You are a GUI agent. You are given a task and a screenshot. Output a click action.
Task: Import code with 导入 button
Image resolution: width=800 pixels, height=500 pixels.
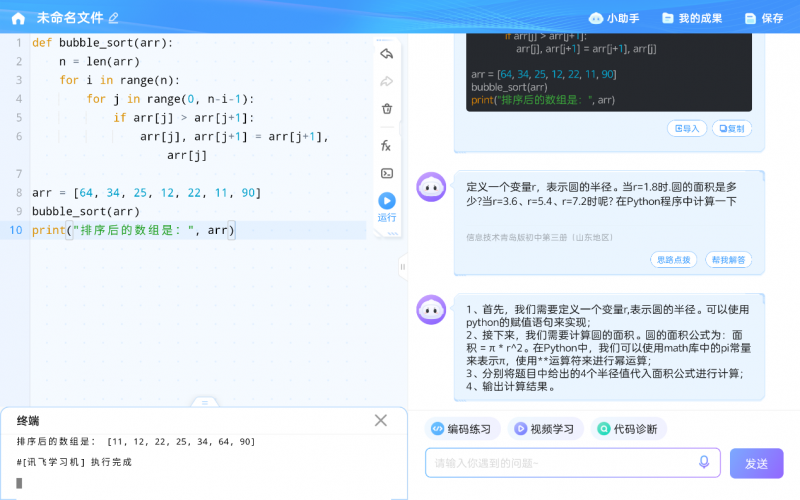(687, 129)
